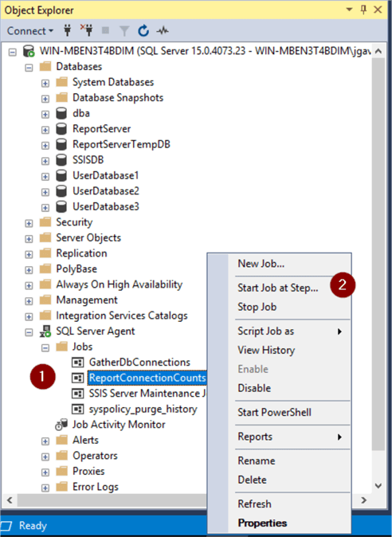Viewport: 392px width, 537px height.
Task: Click the server icon of WIN-MBEN3T4BDIM
Action: pos(29,51)
